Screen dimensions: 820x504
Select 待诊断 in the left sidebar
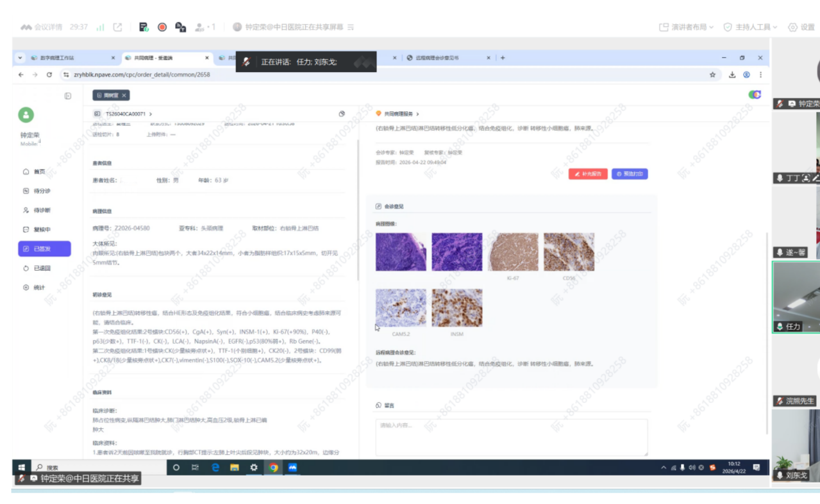click(x=42, y=211)
